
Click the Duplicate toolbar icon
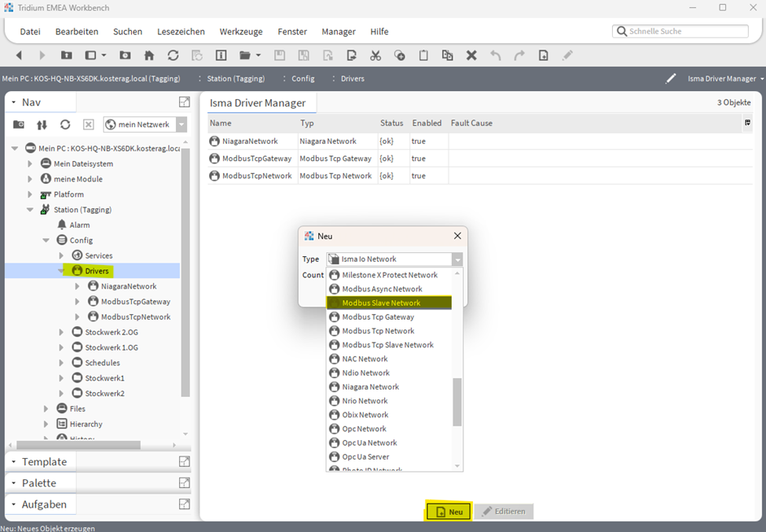(x=447, y=55)
